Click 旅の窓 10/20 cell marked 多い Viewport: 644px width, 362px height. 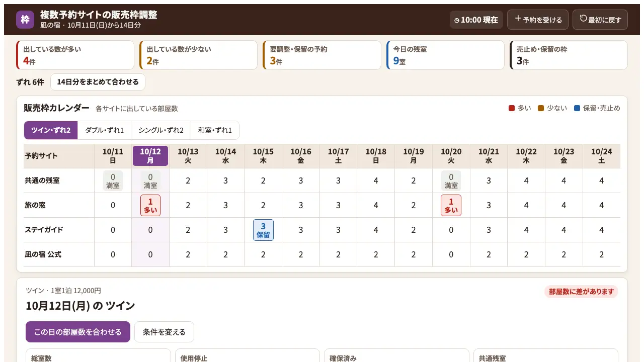tap(451, 205)
